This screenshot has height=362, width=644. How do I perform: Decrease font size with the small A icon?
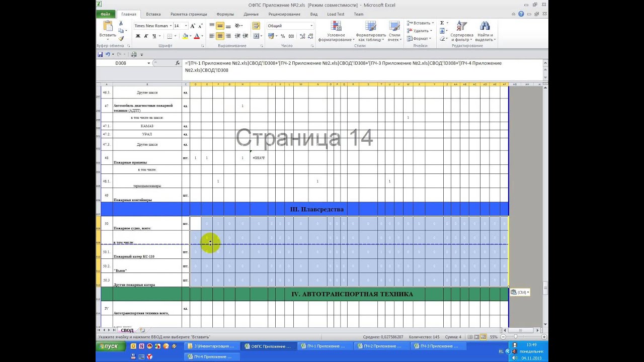(199, 26)
